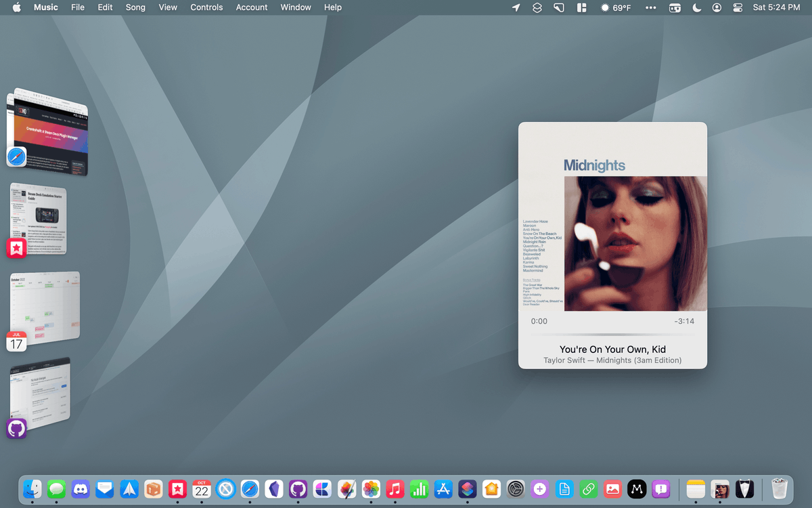Open the red bookmark star app in Dock
Screen dimensions: 812x508
177,488
